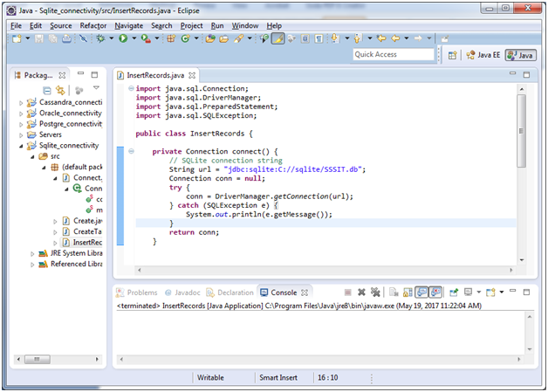Click the Next Annotation icon
Image resolution: width=548 pixels, height=392 pixels.
pos(335,38)
